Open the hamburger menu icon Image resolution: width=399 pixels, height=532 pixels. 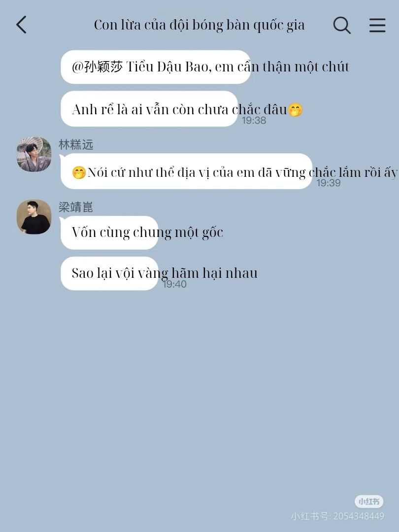tap(377, 25)
